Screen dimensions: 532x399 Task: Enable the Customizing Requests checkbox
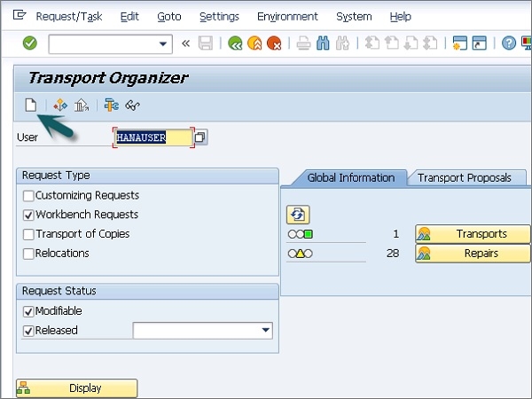(x=28, y=196)
